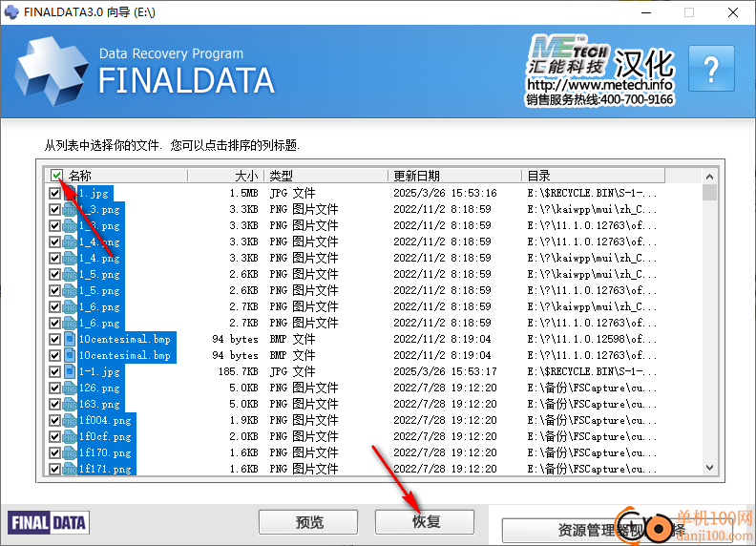Viewport: 756px width, 546px height.
Task: Click the 恢复 recover button
Action: [x=425, y=522]
